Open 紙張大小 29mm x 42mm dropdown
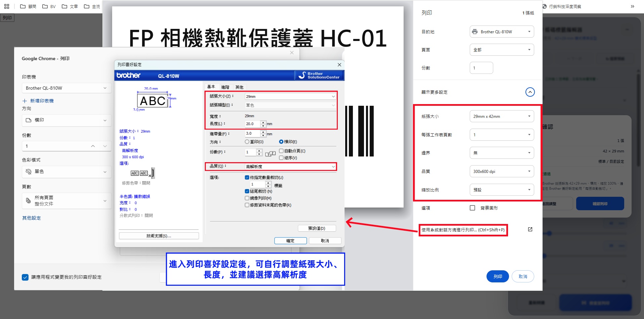The height and width of the screenshot is (319, 644). [502, 116]
